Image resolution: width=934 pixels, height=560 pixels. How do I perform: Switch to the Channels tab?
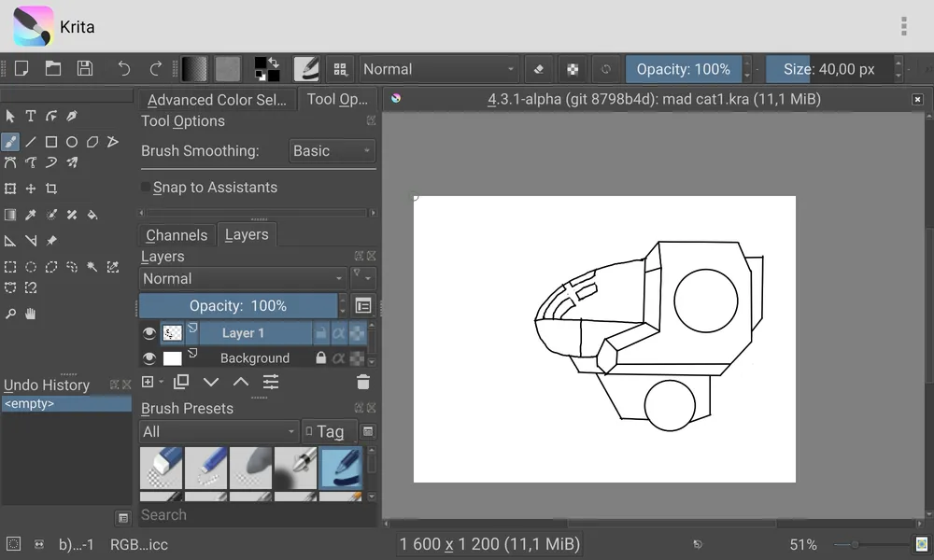(177, 235)
